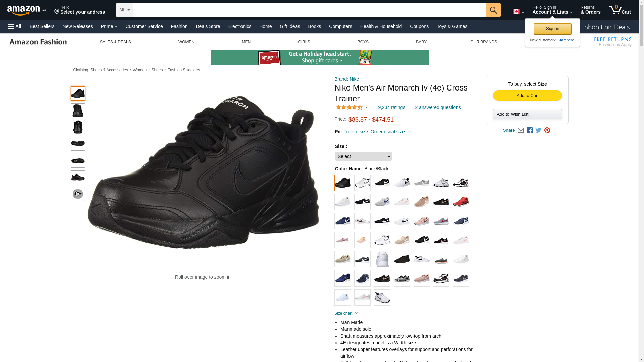Click the search text input field

coord(309,10)
